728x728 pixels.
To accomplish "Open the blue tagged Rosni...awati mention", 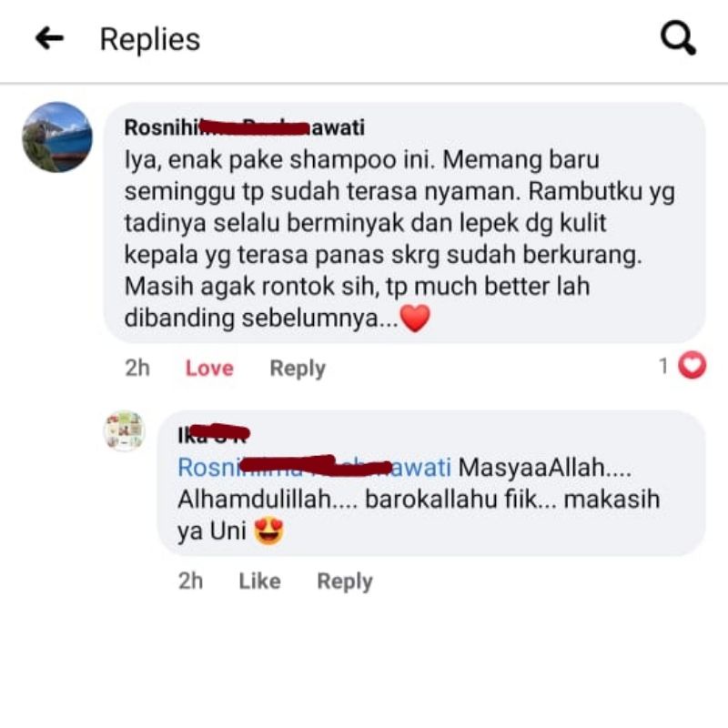I will (x=314, y=467).
